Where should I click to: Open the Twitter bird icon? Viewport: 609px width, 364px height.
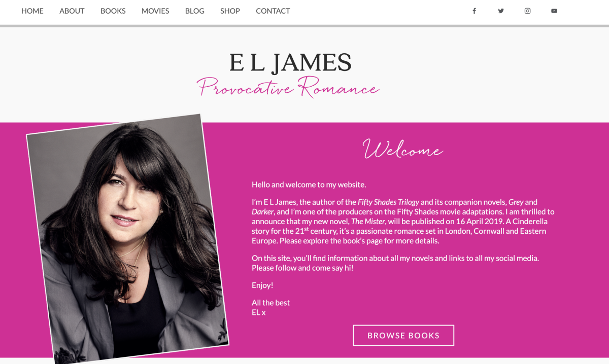tap(501, 11)
